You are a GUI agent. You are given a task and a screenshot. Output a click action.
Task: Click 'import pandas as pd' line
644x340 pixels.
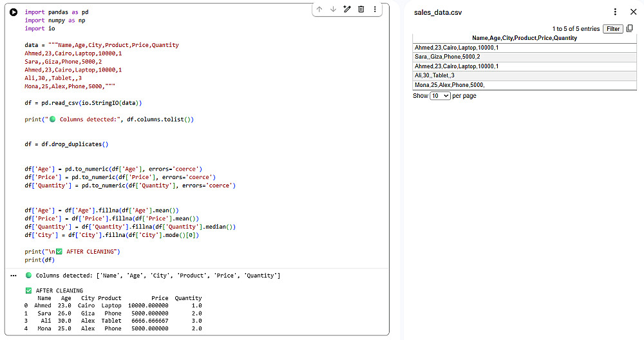coord(57,12)
